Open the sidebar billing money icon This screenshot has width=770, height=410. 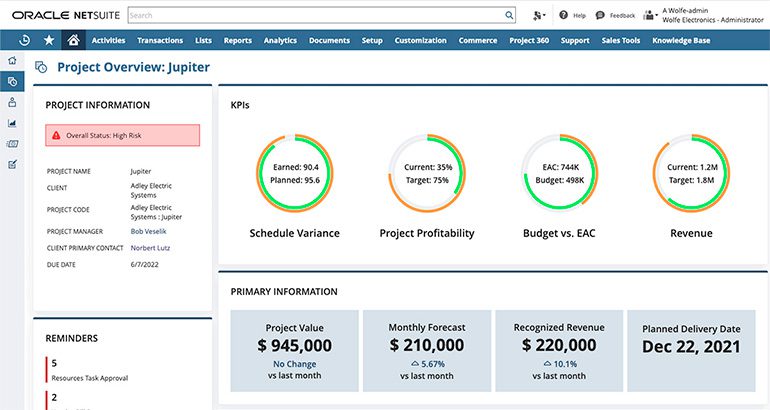coord(12,144)
